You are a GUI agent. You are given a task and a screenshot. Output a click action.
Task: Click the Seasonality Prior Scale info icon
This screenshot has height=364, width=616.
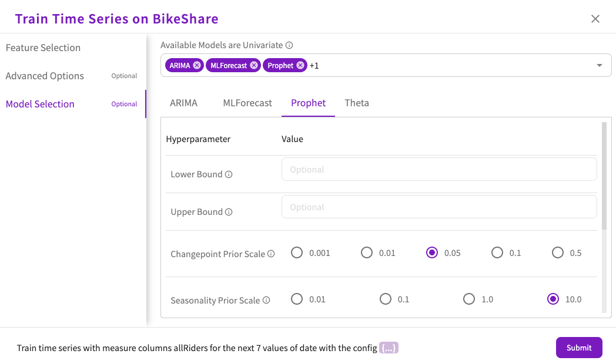tap(266, 300)
